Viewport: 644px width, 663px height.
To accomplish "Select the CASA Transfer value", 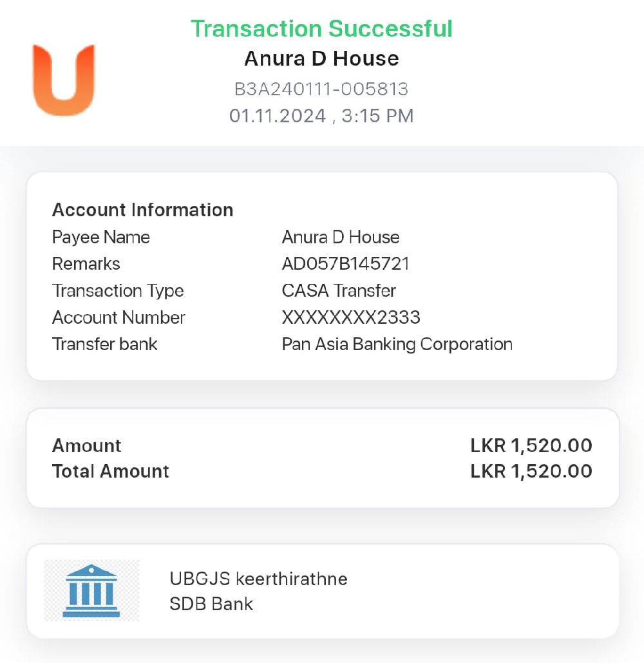I will coord(339,291).
